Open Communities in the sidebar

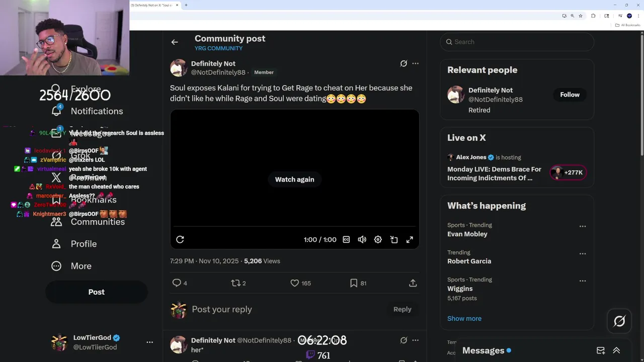(88, 222)
